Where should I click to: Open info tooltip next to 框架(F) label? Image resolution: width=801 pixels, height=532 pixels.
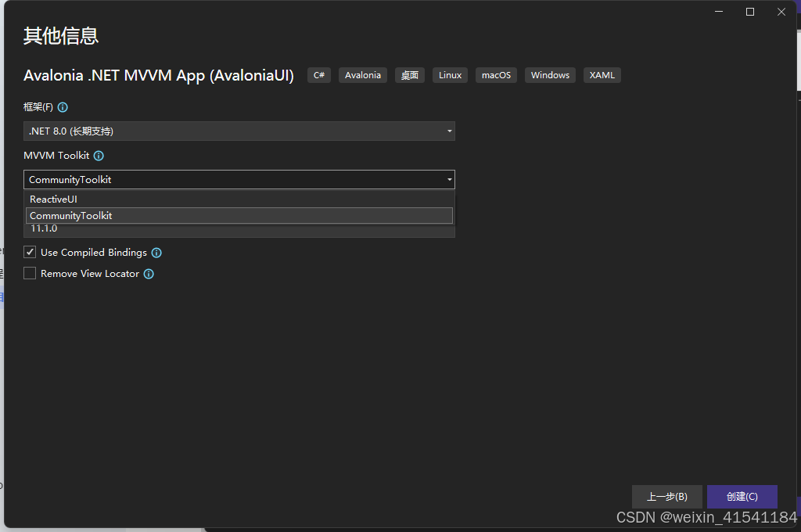coord(63,107)
